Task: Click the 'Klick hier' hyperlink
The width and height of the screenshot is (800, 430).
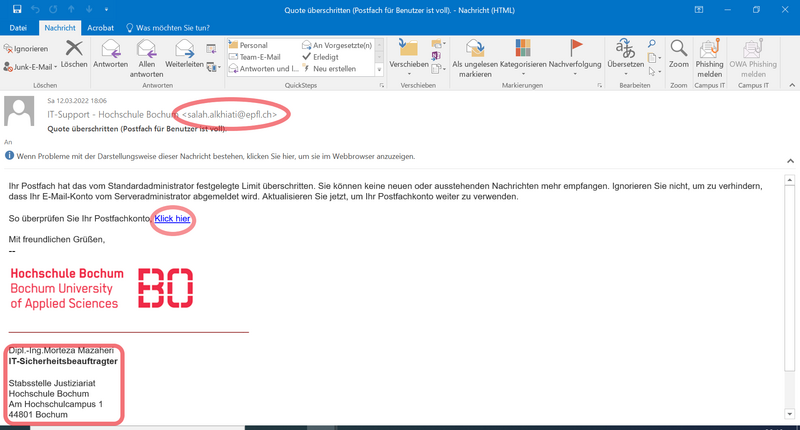Action: 172,218
